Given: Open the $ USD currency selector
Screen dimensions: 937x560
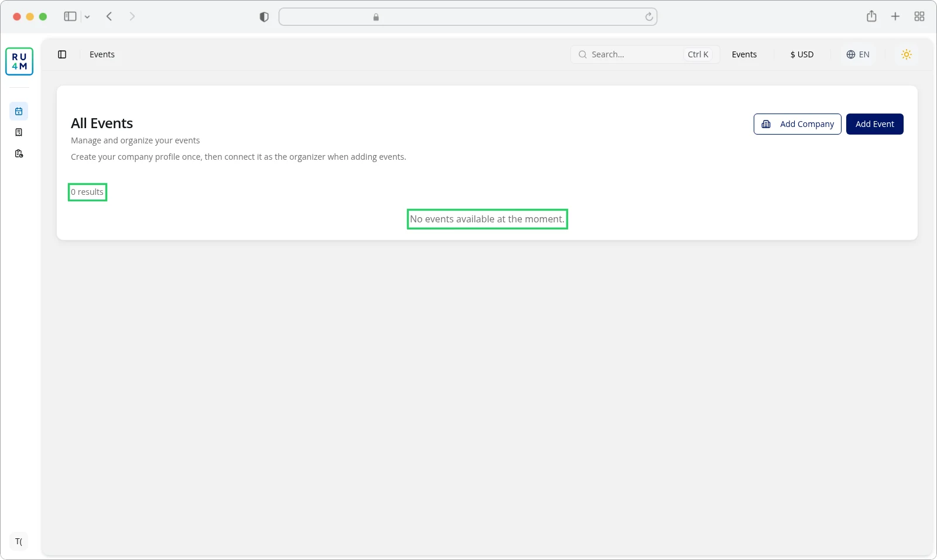Looking at the screenshot, I should point(802,54).
